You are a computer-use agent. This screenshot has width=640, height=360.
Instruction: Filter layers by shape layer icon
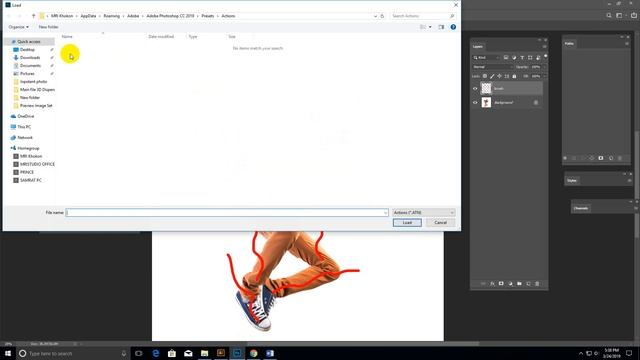coord(530,58)
